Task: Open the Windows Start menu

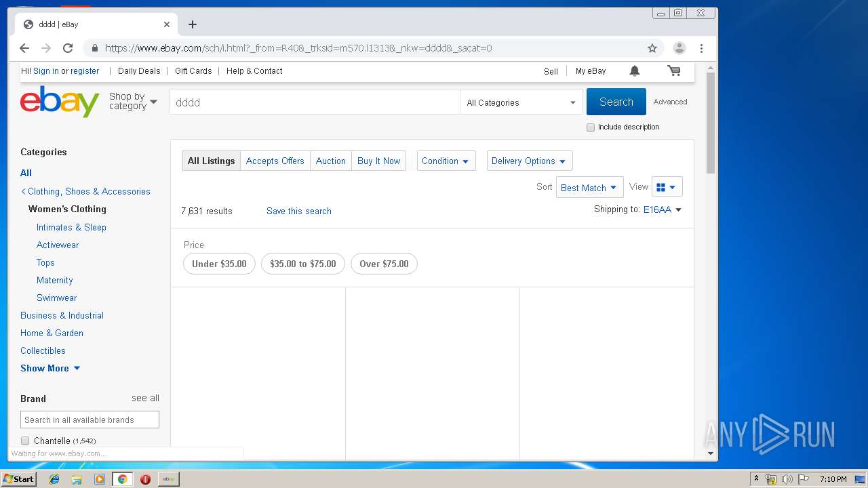Action: click(x=19, y=479)
